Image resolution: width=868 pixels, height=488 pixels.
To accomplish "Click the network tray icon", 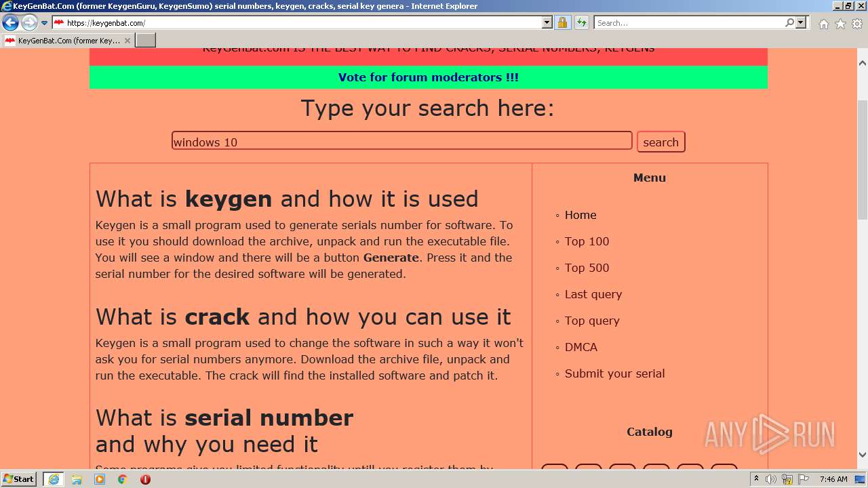I will [x=787, y=479].
